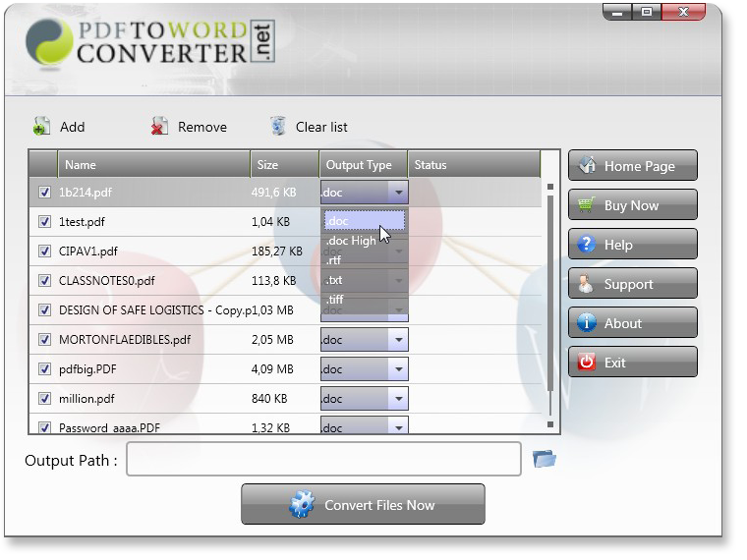Choose .tiff output type option
This screenshot has height=560, width=747.
(x=365, y=300)
